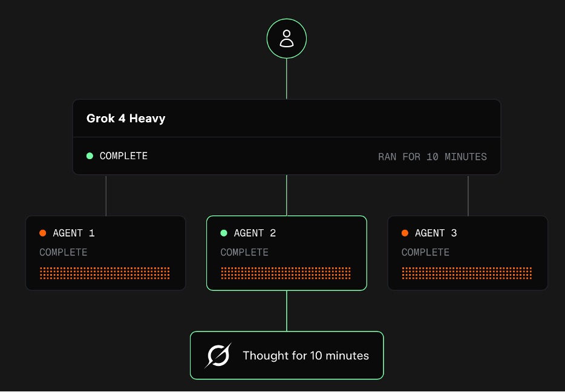Click "Thought for 10 minutes" text
The image size is (565, 392).
[x=305, y=356]
